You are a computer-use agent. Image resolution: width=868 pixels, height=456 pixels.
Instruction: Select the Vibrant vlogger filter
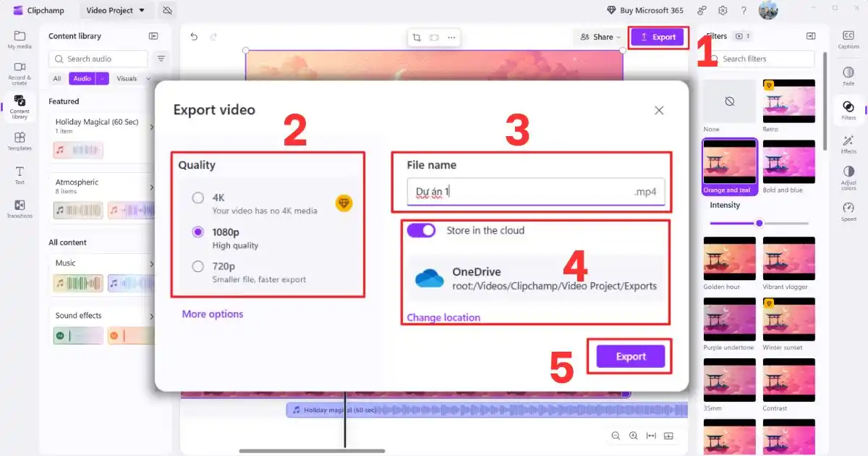pos(789,259)
